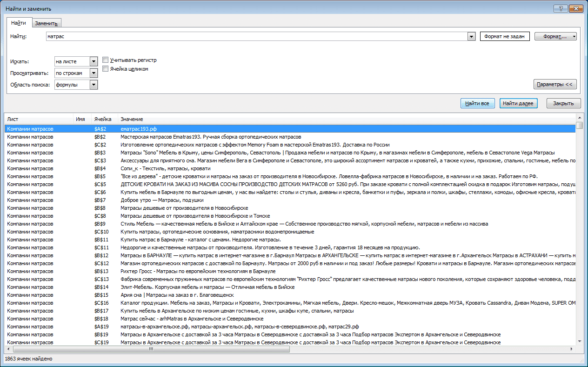Select result row with cell $A$19

click(290, 327)
